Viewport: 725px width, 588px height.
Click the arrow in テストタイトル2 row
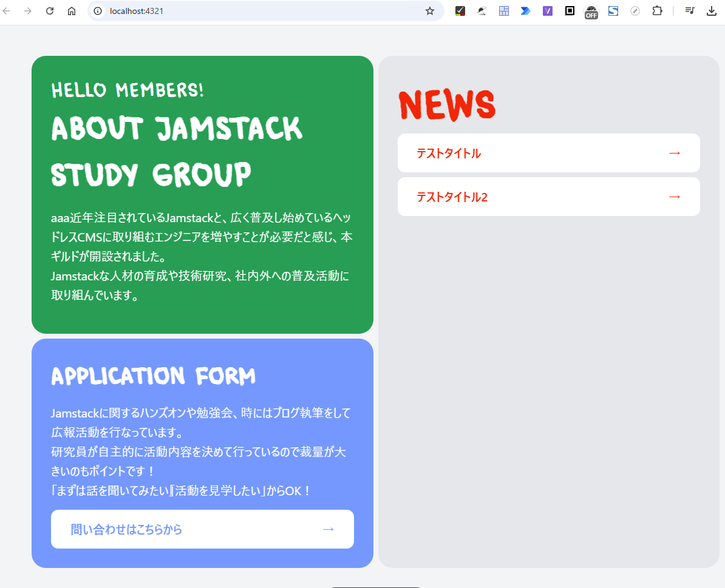[x=674, y=197]
